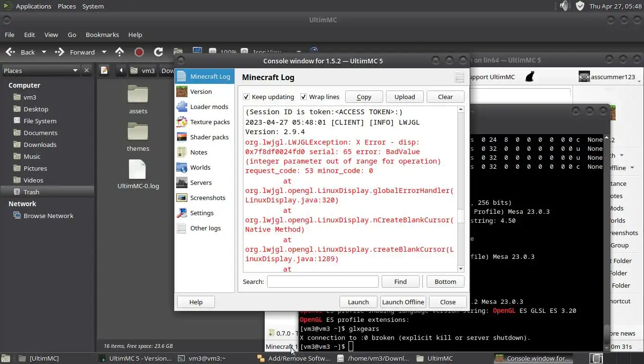Click the Find button
Screen dimensions: 644x364
pyautogui.click(x=400, y=282)
